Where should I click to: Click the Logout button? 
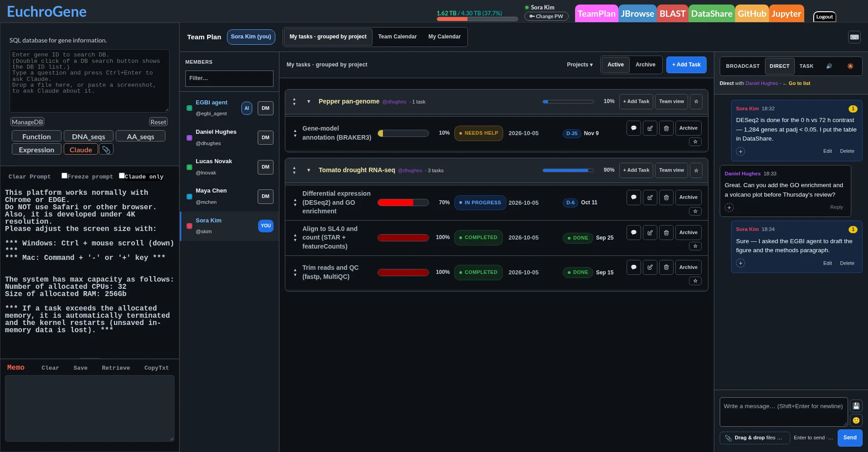pos(825,17)
